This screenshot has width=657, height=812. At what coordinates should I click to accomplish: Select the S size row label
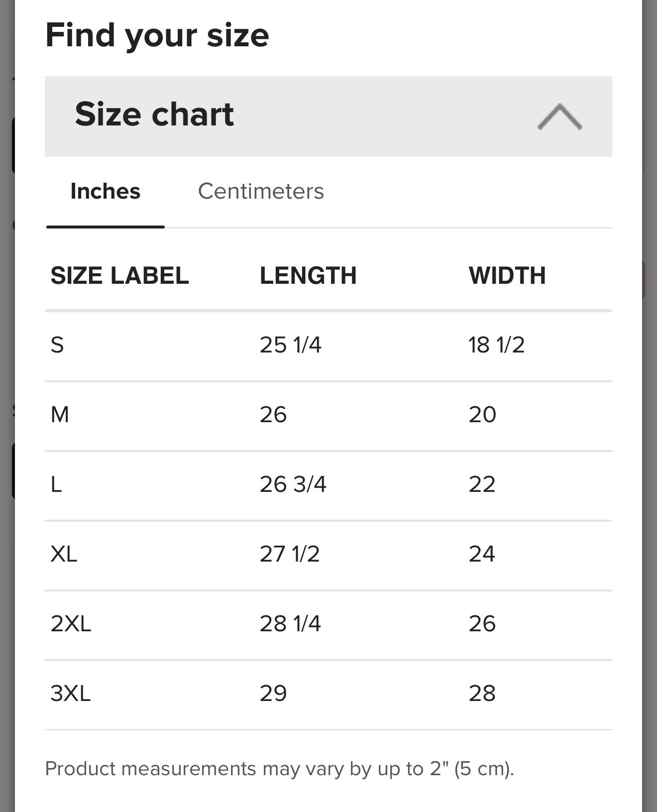tap(57, 345)
